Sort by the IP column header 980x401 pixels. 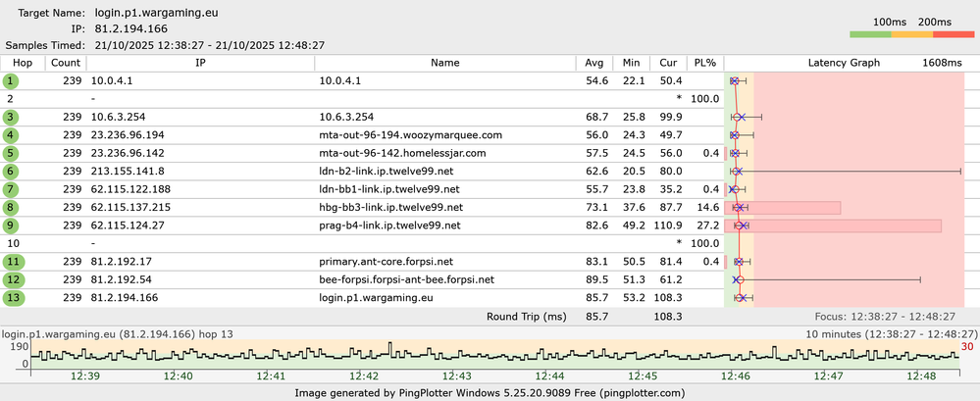(200, 63)
